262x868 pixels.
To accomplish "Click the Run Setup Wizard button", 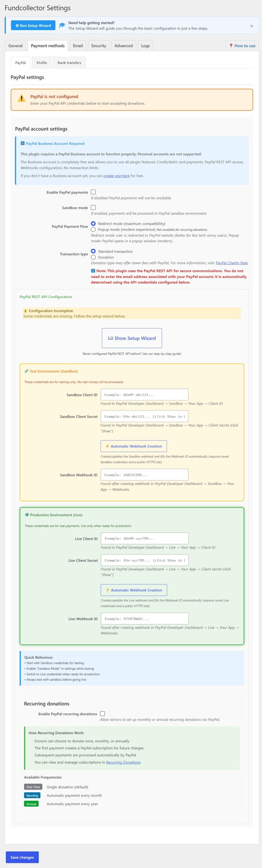I will 33,25.
